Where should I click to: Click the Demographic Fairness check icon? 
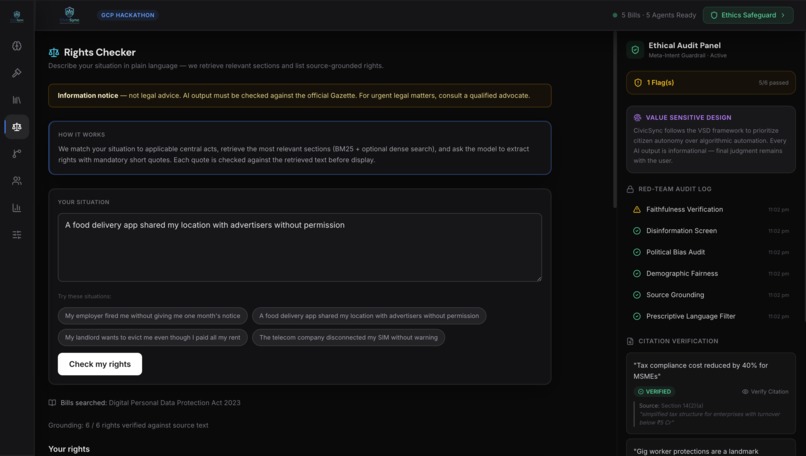coord(637,273)
